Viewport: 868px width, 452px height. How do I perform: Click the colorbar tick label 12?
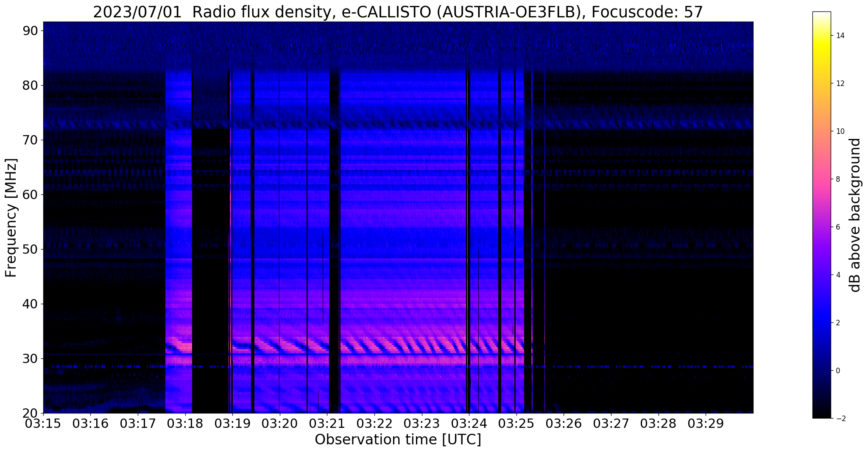[840, 83]
